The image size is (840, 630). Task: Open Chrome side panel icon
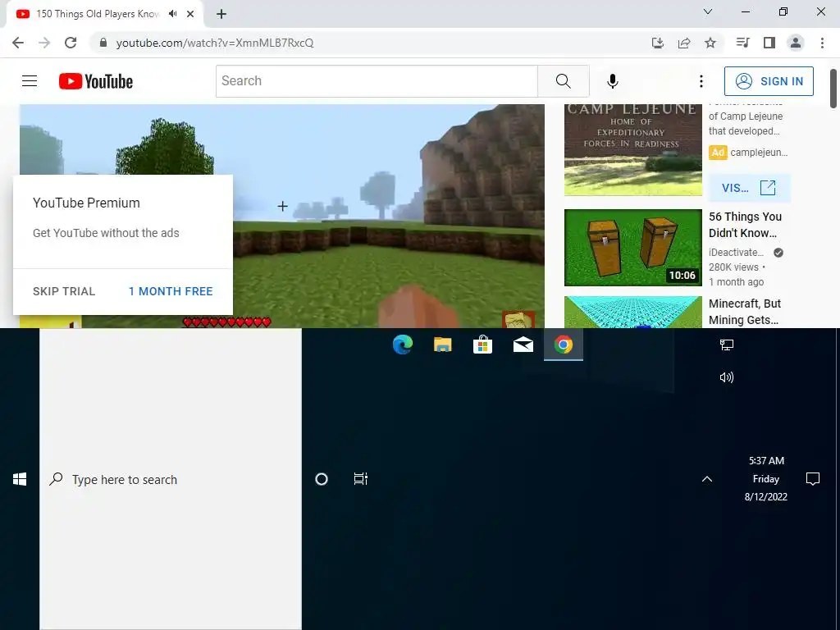[769, 43]
